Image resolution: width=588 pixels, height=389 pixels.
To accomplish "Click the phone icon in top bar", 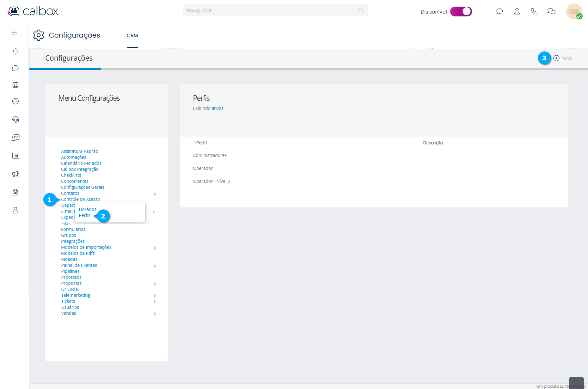I will click(x=534, y=11).
